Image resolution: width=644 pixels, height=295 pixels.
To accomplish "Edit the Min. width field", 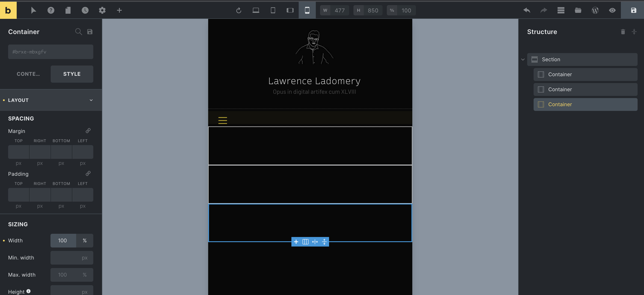I will coord(72,258).
